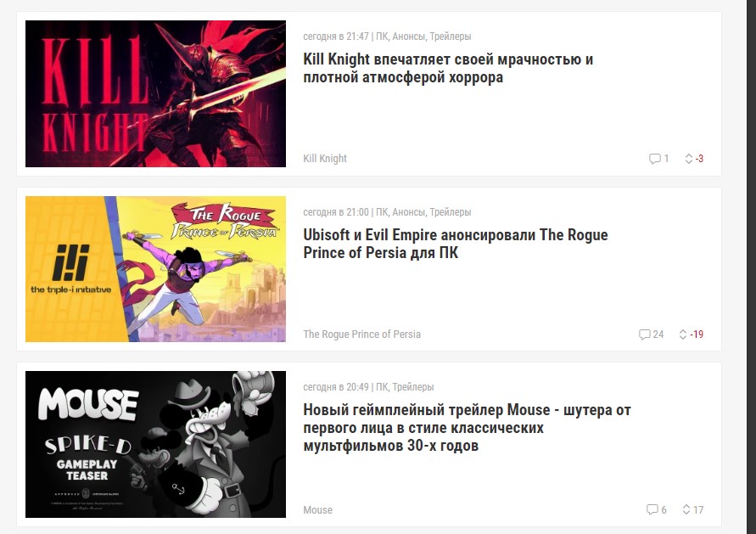The height and width of the screenshot is (534, 756).
Task: Open headline 'Kill Knight впечатляет своей мрачностью'
Action: [448, 68]
